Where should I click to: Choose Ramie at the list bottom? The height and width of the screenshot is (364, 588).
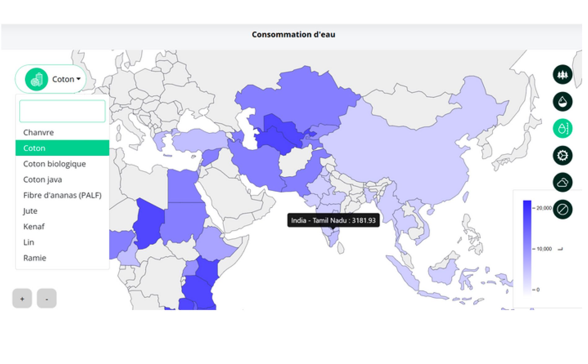click(x=35, y=258)
